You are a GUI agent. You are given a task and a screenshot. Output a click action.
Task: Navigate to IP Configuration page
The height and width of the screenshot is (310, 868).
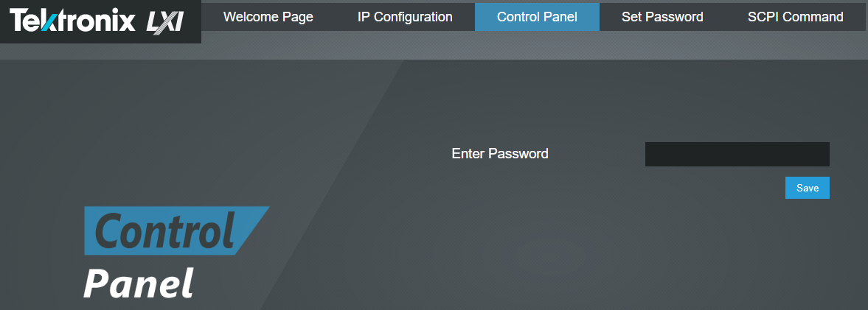tap(405, 16)
